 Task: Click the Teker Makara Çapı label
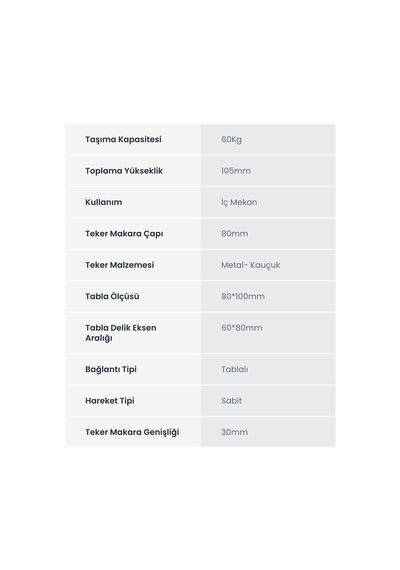point(124,234)
